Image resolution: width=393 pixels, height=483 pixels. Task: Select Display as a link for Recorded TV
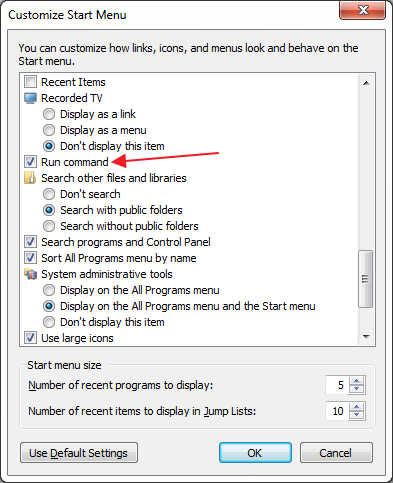49,114
